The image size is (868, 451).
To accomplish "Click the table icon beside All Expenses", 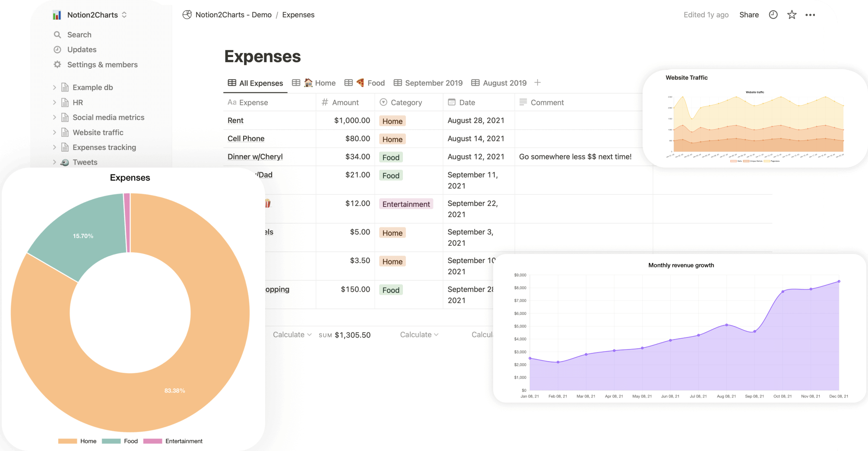I will [231, 83].
